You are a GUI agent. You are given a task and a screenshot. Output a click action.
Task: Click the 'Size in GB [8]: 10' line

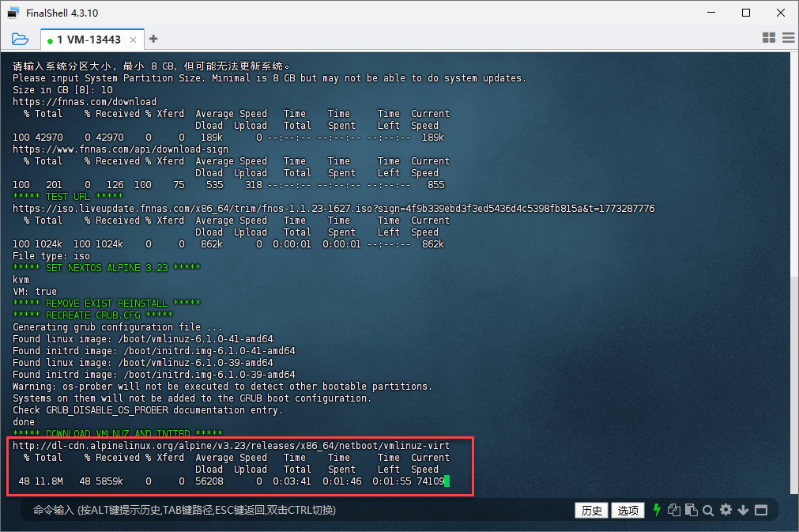click(x=62, y=89)
